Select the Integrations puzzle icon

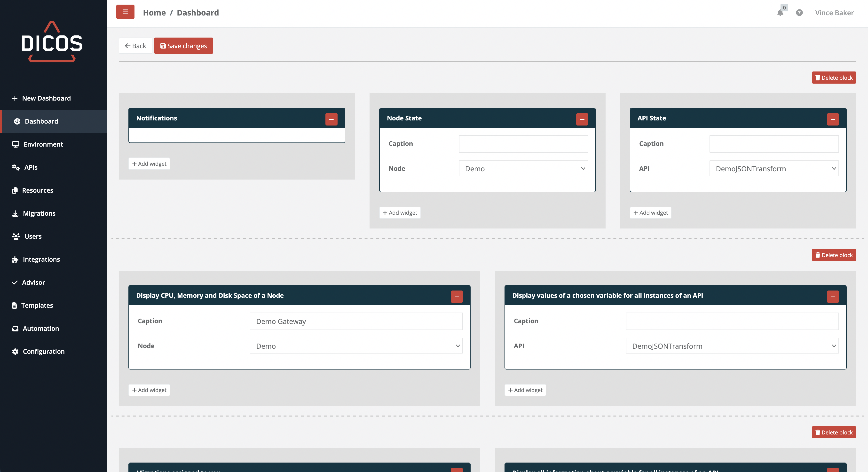pyautogui.click(x=15, y=260)
